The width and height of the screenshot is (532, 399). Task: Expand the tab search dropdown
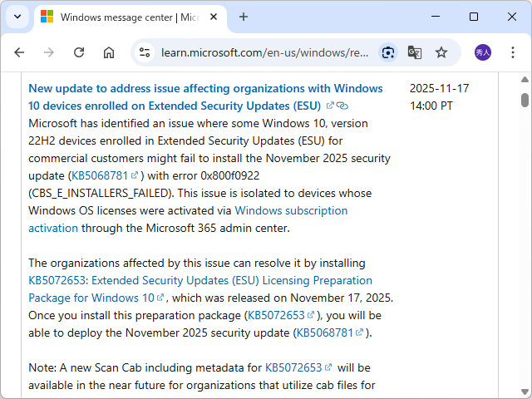17,17
